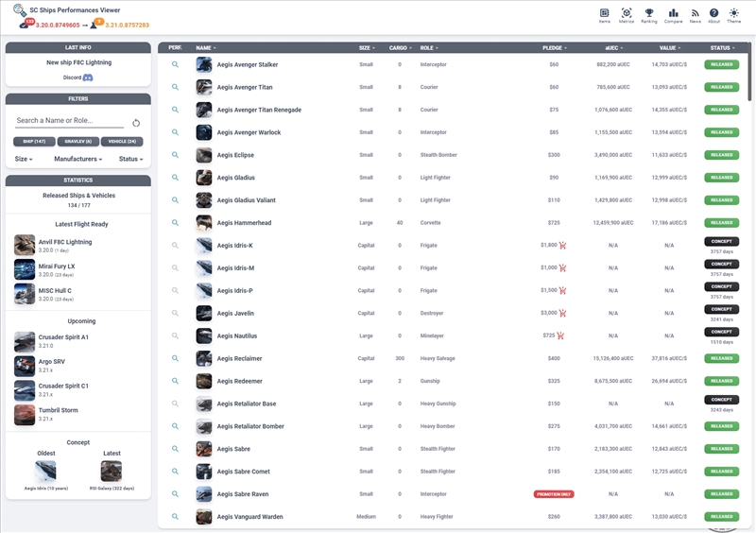Expand the Status filter dropdown
Screen dimensions: 756x533
coord(130,159)
